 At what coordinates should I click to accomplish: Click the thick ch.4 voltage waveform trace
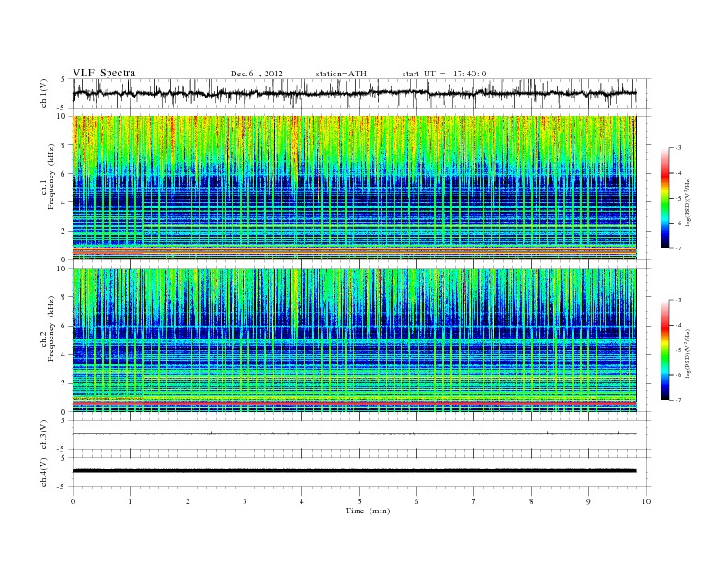click(355, 471)
